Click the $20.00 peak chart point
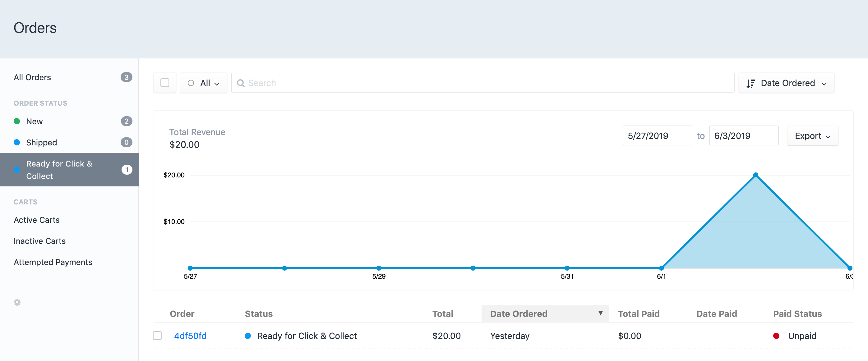This screenshot has height=361, width=868. [x=755, y=175]
